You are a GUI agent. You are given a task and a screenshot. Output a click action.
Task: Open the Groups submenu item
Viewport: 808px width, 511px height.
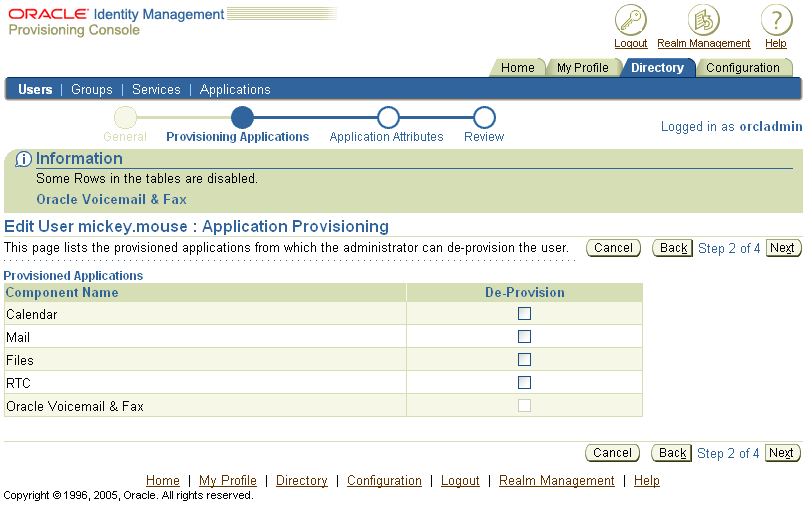coord(92,90)
